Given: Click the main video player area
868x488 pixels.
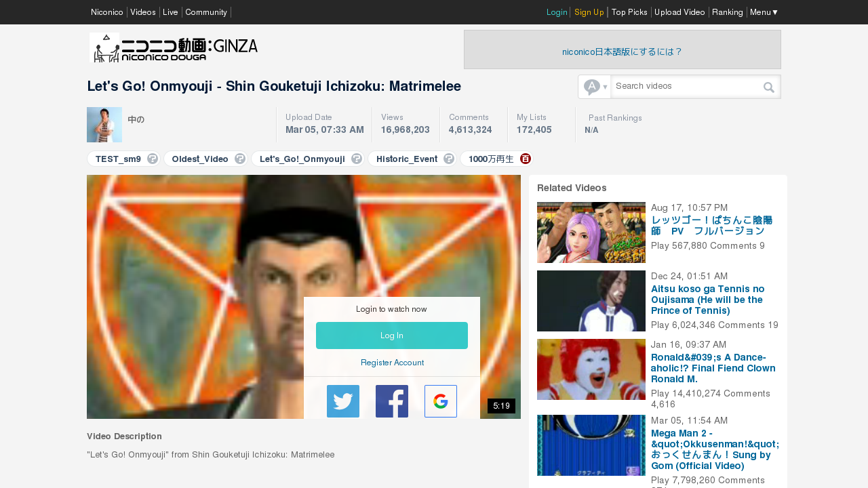Looking at the screenshot, I should point(304,297).
